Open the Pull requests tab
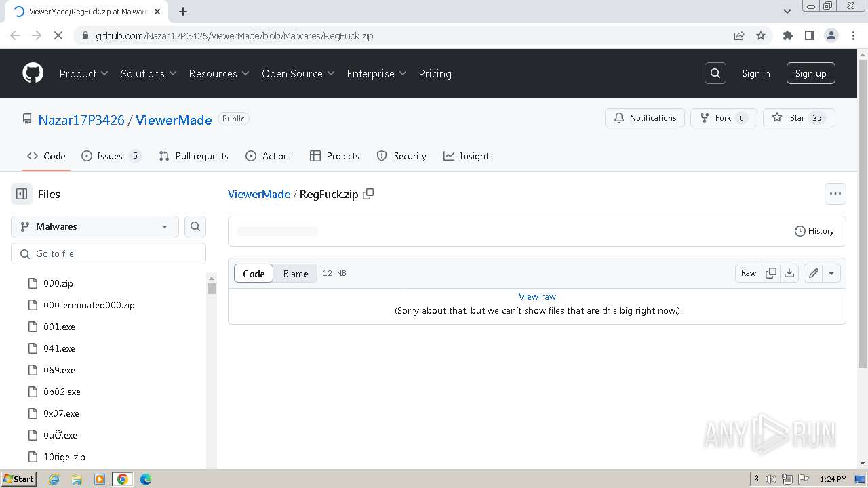 (x=193, y=156)
